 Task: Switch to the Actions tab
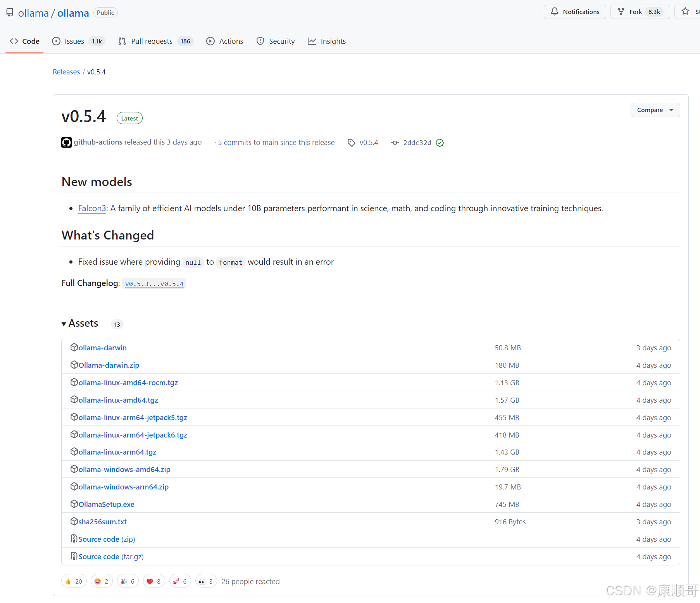coord(225,41)
